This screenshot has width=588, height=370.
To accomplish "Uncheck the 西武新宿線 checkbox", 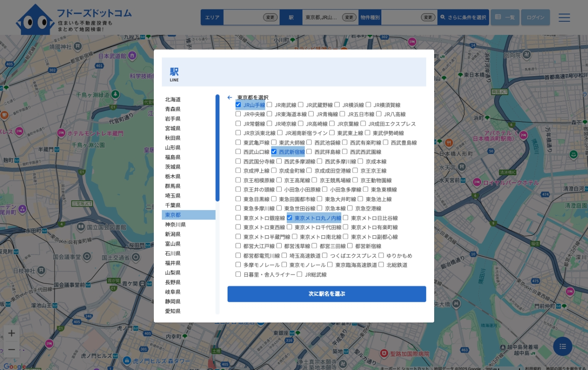I will [x=274, y=151].
